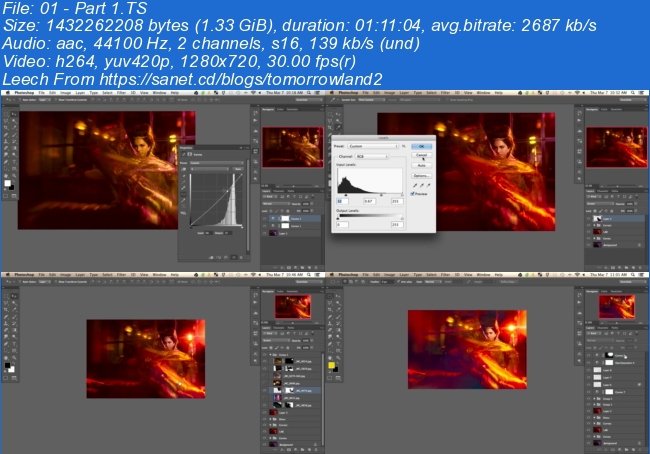Click the add layer mask icon in the 10:18 AM Layers panel
The image size is (650, 454).
[289, 267]
